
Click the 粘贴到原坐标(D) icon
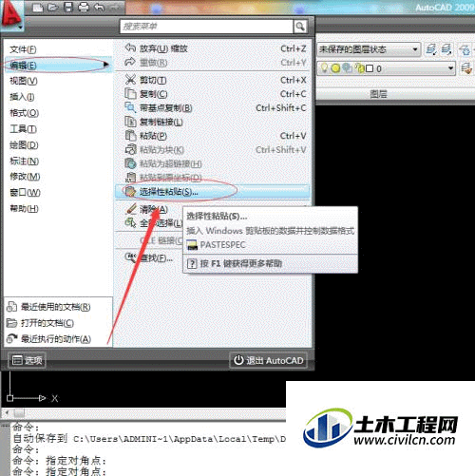pyautogui.click(x=130, y=178)
